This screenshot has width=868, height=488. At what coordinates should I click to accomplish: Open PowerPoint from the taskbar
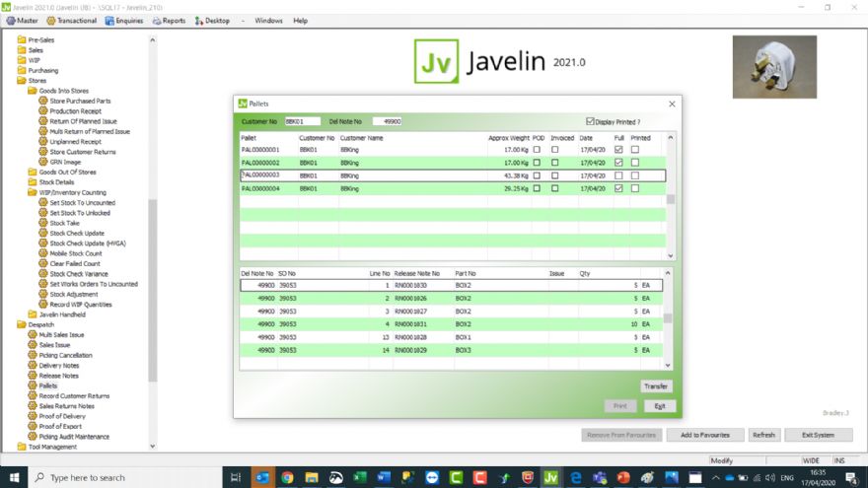coord(623,477)
